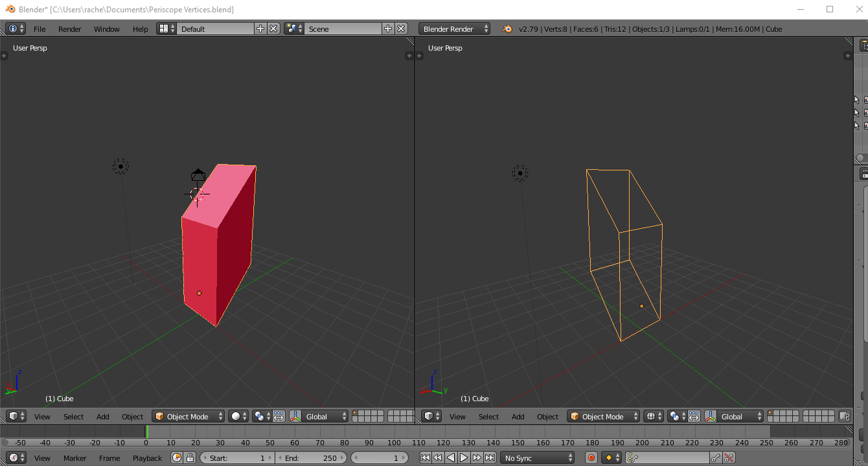The height and width of the screenshot is (466, 868).
Task: Delete the Default screen layout with X
Action: point(273,29)
